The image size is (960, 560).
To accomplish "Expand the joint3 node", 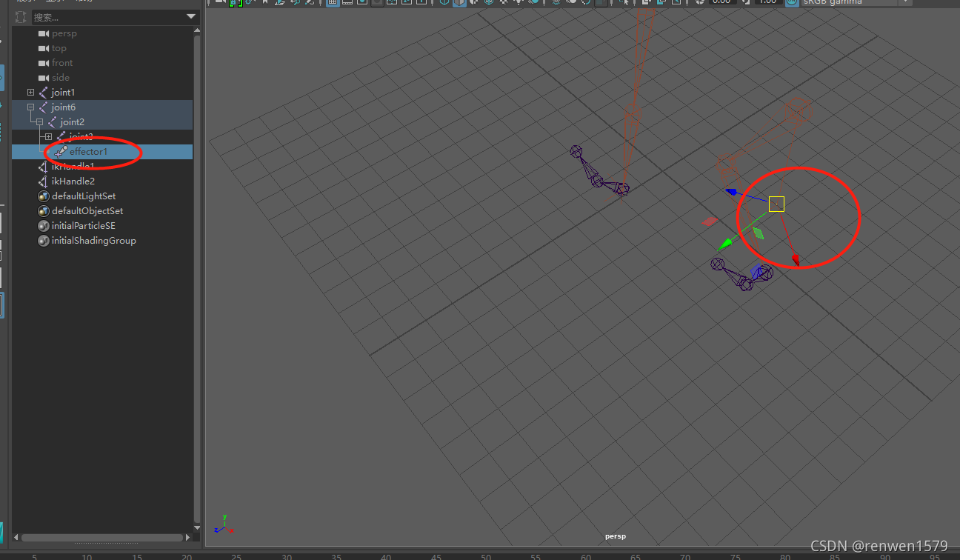I will pos(48,137).
